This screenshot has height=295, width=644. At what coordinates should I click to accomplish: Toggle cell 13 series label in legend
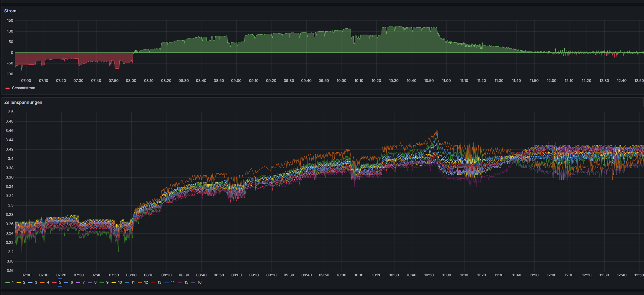[159, 282]
